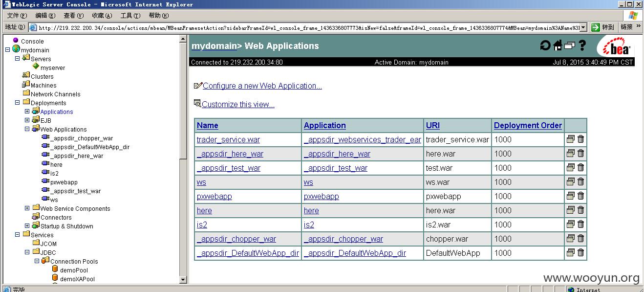Viewport: 644px width, 292px height.
Task: Click Customize this view link
Action: pyautogui.click(x=238, y=105)
